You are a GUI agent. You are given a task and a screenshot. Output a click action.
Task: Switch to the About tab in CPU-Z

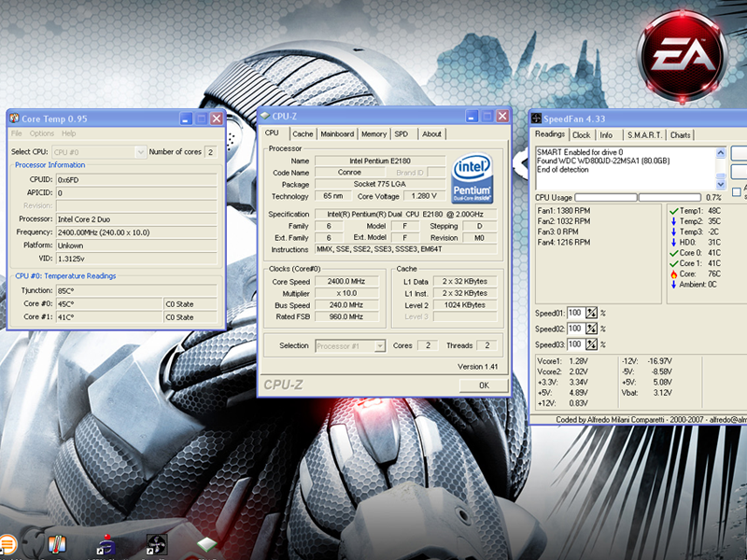click(x=431, y=134)
